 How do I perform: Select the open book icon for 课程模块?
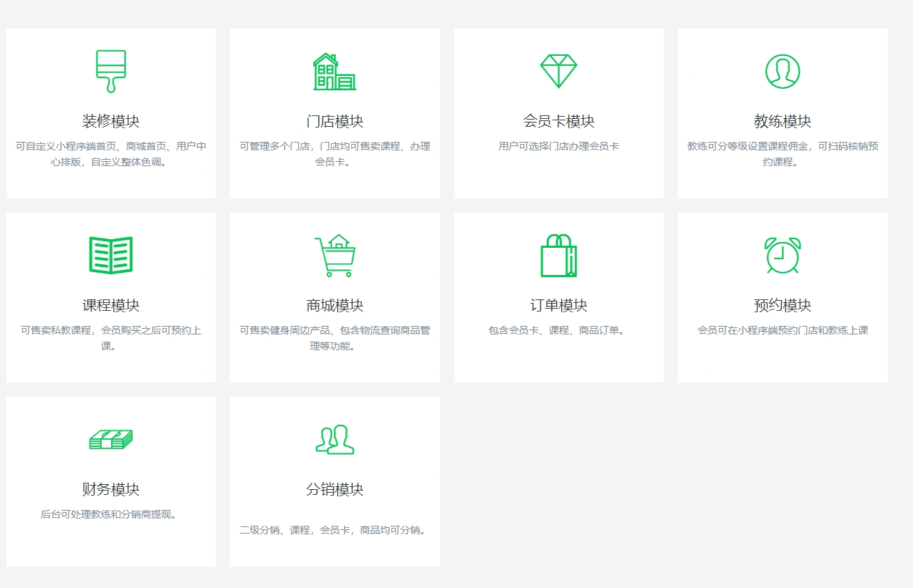click(111, 253)
